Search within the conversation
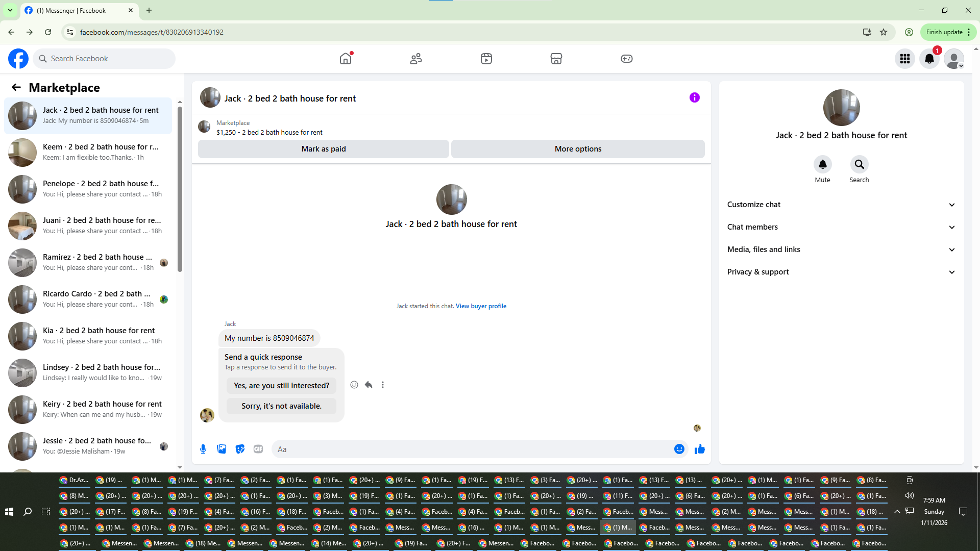The width and height of the screenshot is (980, 551). (860, 164)
